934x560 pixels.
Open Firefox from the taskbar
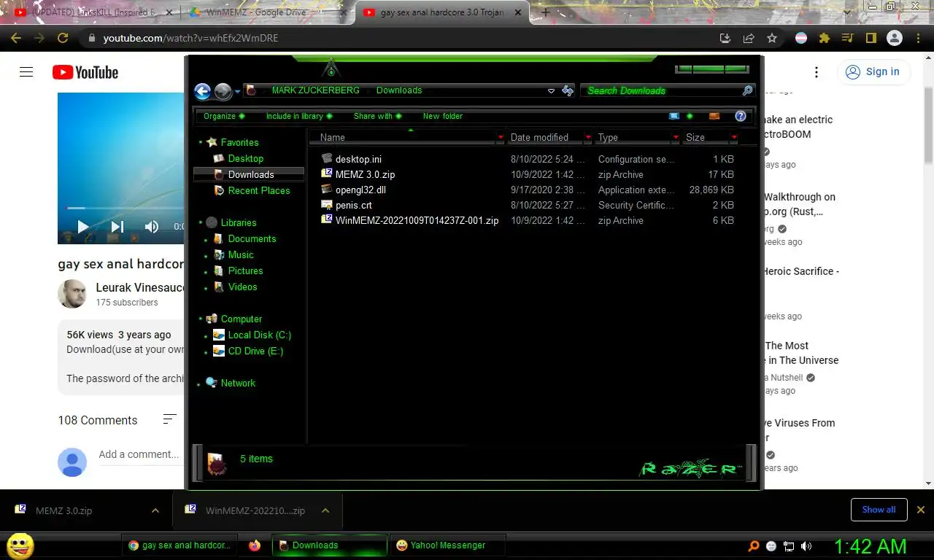(255, 545)
